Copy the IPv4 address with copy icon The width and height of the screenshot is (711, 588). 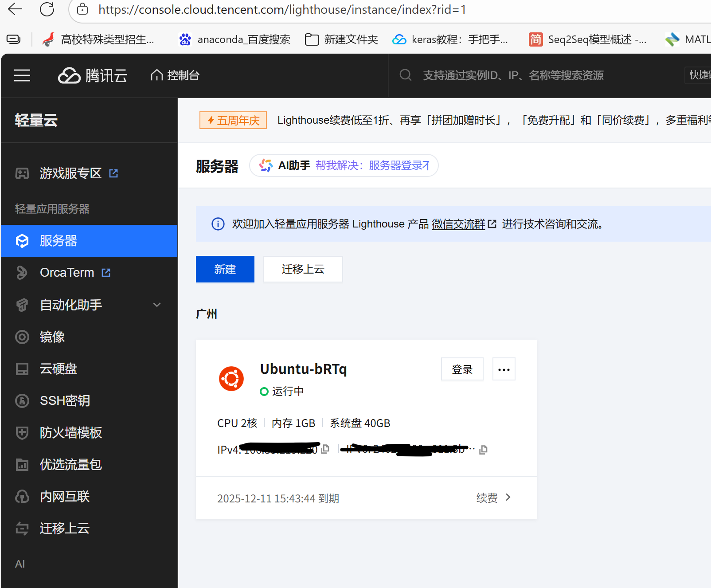325,449
